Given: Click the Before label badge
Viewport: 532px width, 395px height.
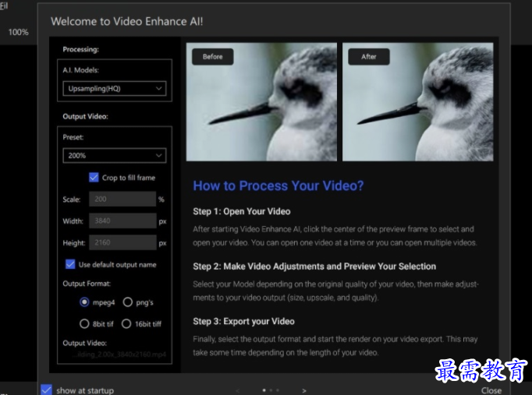Looking at the screenshot, I should (x=213, y=57).
